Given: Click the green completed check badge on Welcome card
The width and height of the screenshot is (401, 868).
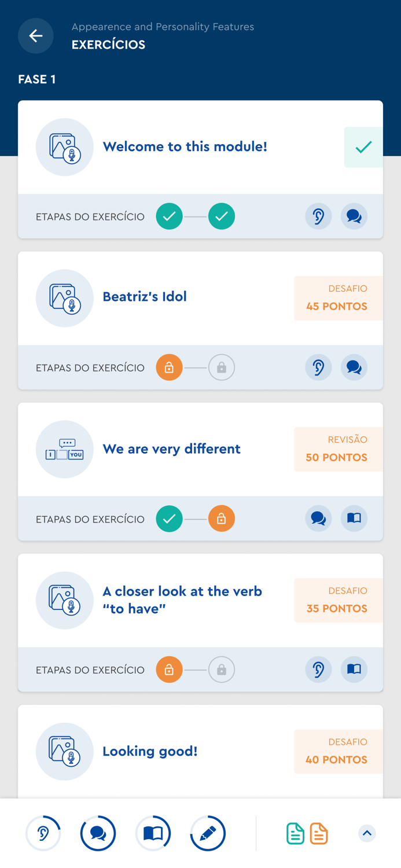Looking at the screenshot, I should pyautogui.click(x=363, y=147).
